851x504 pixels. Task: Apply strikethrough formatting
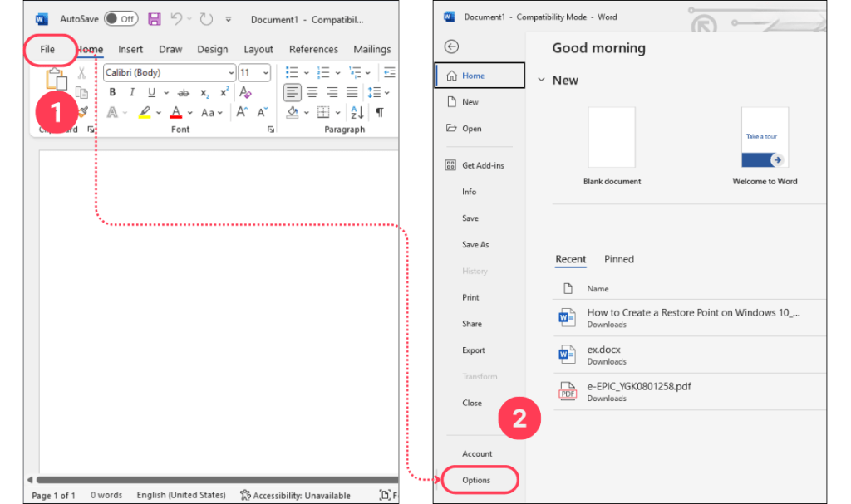coord(183,91)
